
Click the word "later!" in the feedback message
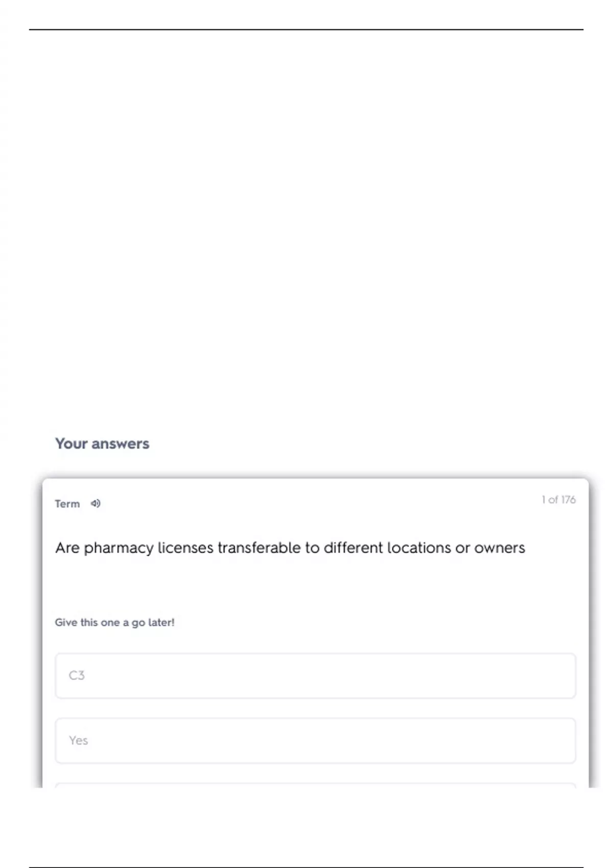coord(161,622)
